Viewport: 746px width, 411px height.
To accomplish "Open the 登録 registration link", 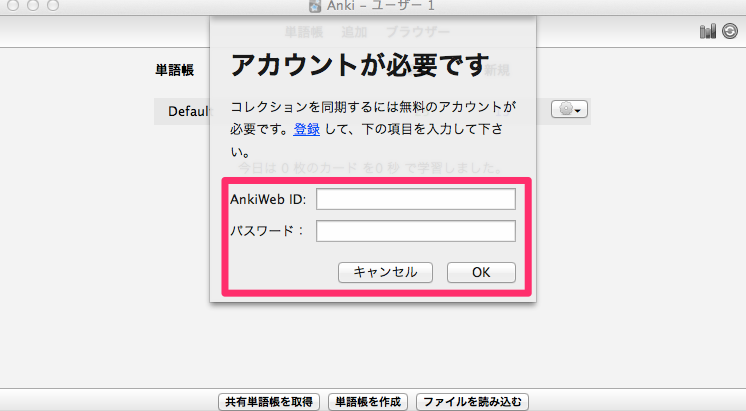I will coord(306,129).
